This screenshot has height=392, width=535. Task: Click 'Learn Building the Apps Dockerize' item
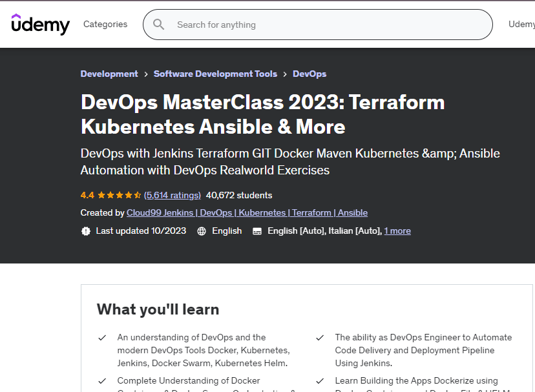coord(423,384)
